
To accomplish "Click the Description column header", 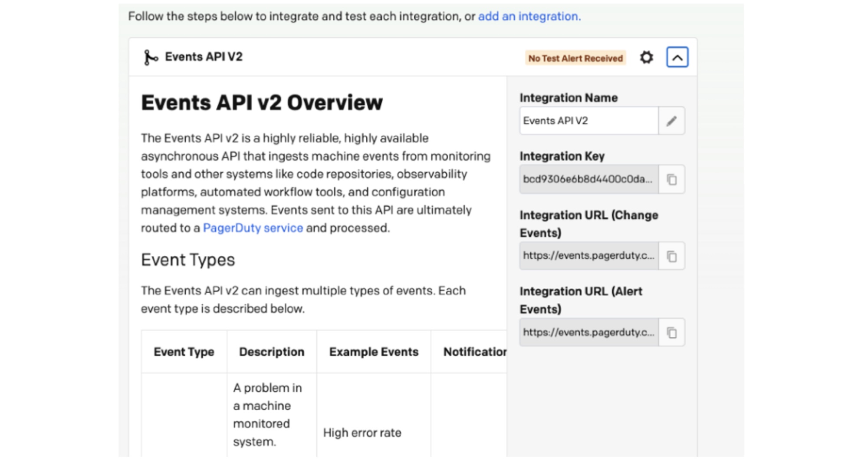I will pyautogui.click(x=272, y=352).
